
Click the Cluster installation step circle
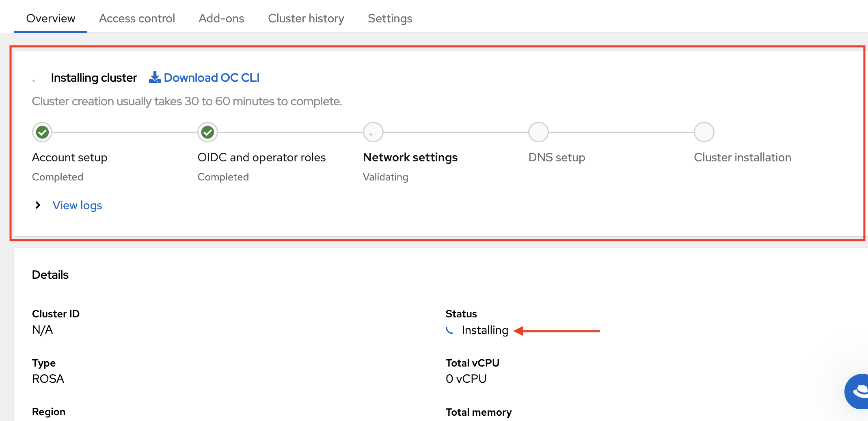(x=704, y=132)
